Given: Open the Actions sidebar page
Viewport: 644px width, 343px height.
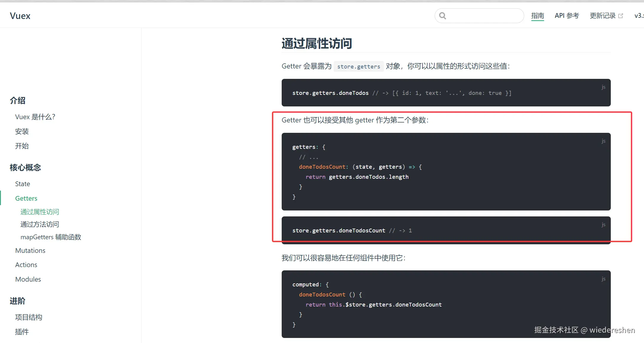Looking at the screenshot, I should click(x=26, y=265).
